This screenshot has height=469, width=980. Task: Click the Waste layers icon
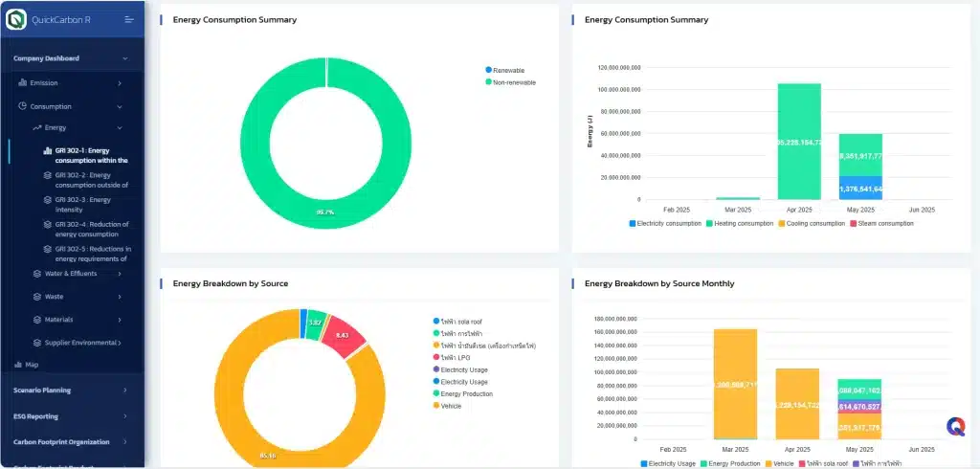click(37, 297)
